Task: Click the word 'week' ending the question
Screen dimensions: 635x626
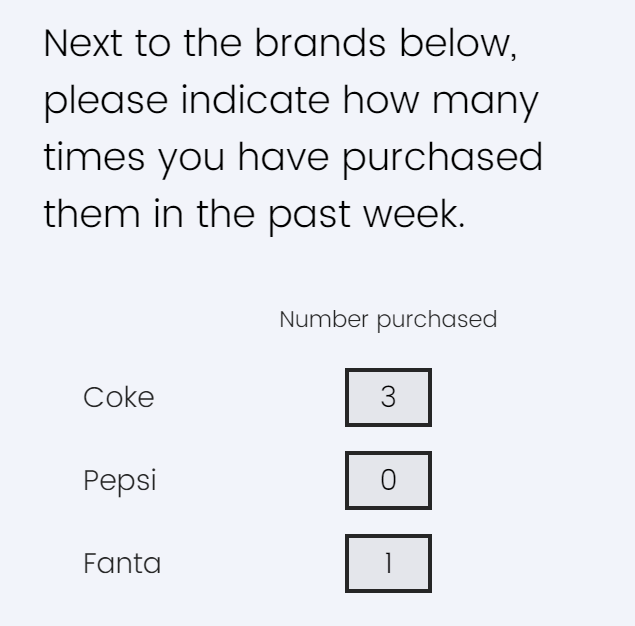Action: [411, 214]
